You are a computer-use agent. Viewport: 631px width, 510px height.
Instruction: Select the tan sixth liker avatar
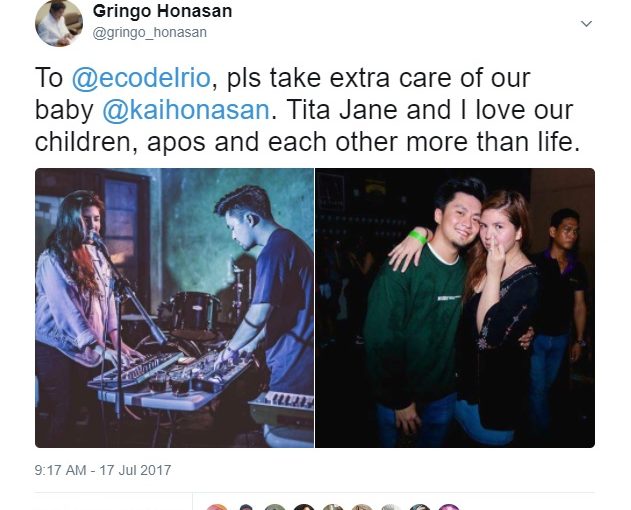(362, 507)
